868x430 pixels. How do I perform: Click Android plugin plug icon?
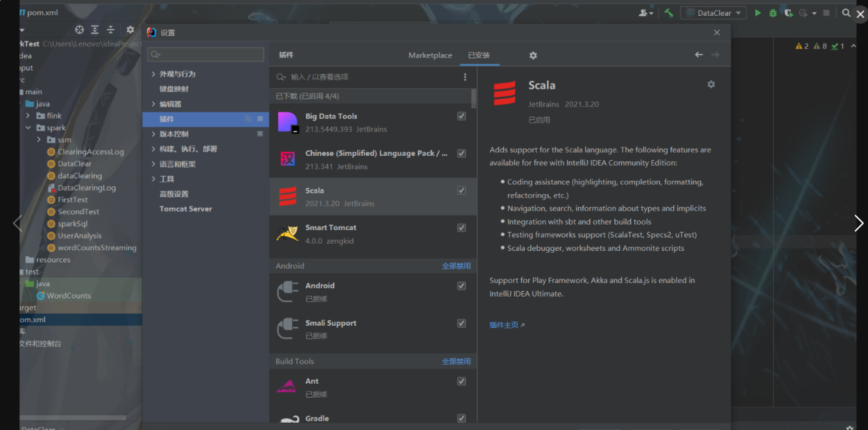click(287, 292)
